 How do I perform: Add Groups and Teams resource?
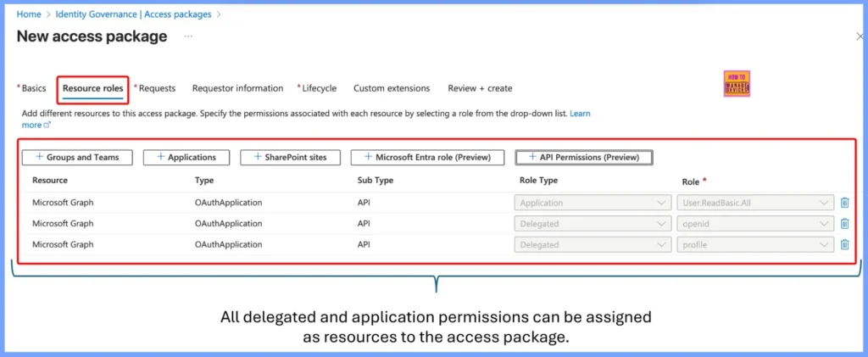(77, 157)
